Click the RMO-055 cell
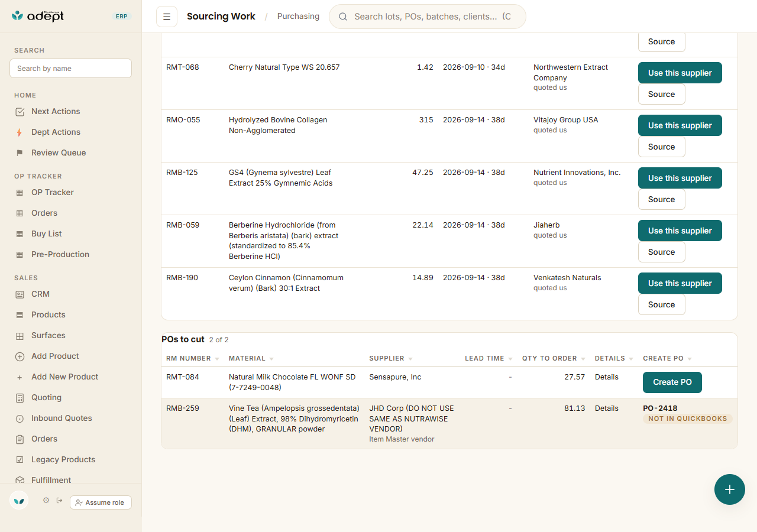The image size is (757, 532). 183,120
